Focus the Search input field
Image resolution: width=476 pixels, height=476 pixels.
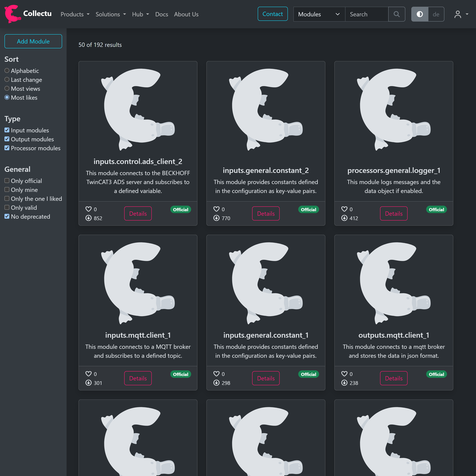(367, 14)
